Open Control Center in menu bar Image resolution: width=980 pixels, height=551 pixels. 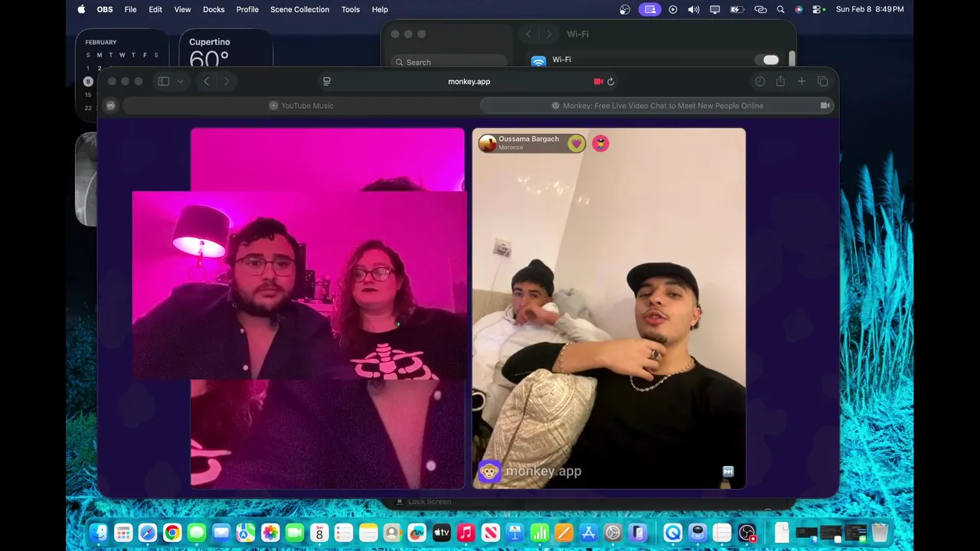coord(818,9)
